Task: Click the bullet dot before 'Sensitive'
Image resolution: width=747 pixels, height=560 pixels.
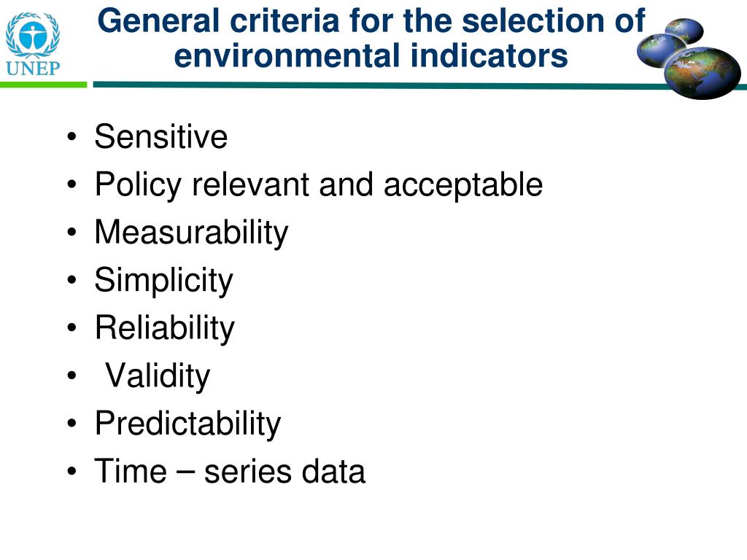Action: point(71,137)
